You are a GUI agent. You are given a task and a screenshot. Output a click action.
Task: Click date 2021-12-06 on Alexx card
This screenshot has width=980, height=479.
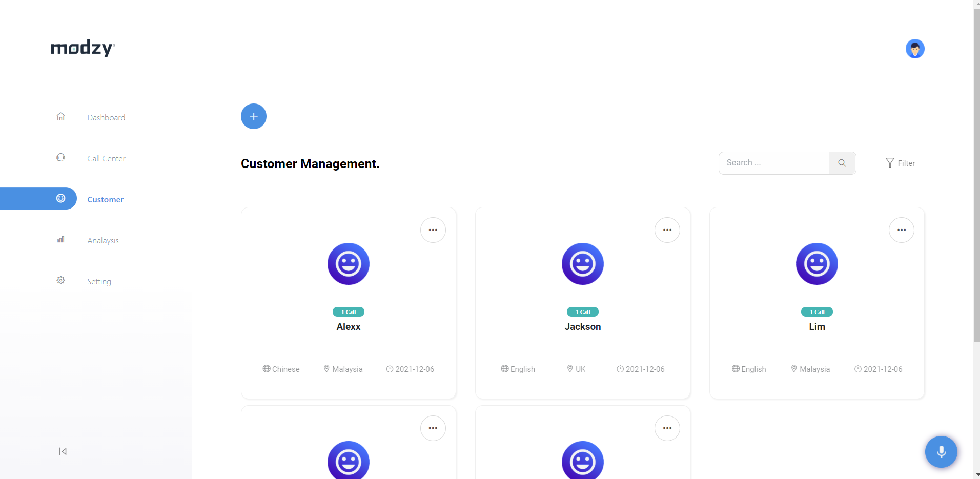point(410,369)
